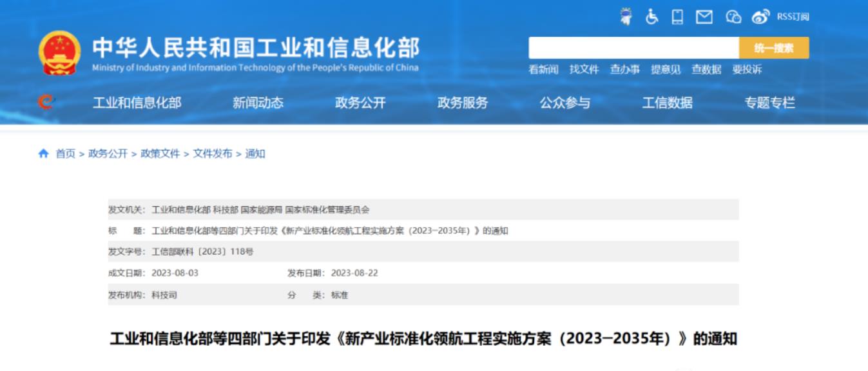Click the 要投诉 quick link
This screenshot has width=868, height=371.
click(x=747, y=70)
